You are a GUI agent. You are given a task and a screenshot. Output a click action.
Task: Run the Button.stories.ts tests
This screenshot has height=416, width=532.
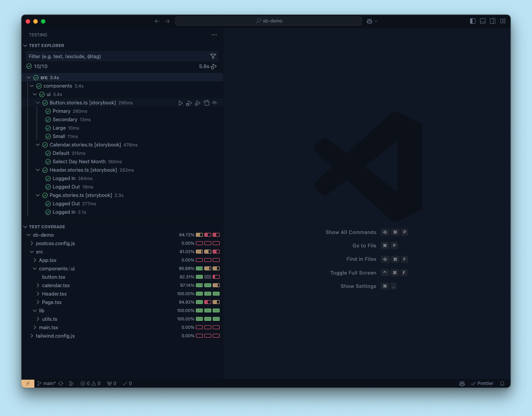point(181,102)
